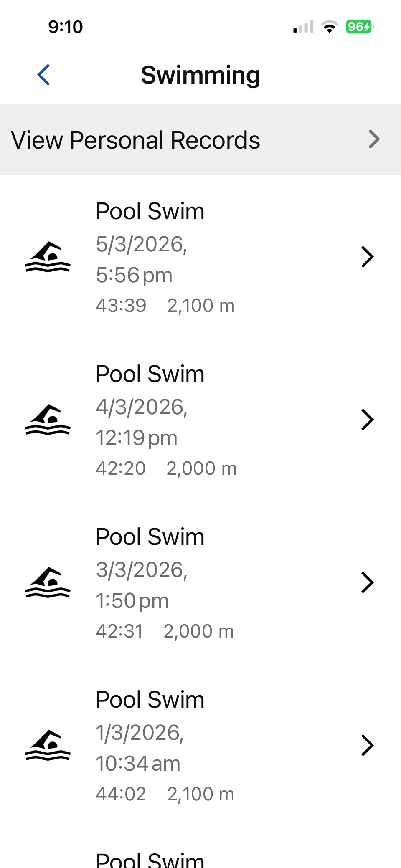Viewport: 401px width, 868px height.
Task: Tap the cellular signal bars icon
Action: [303, 27]
